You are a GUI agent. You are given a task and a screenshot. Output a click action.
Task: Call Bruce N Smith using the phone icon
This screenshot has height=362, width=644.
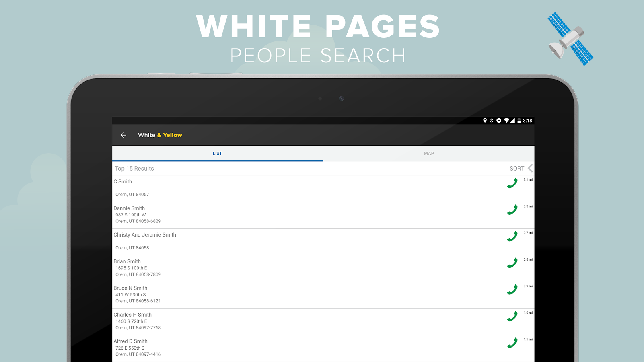(x=512, y=290)
